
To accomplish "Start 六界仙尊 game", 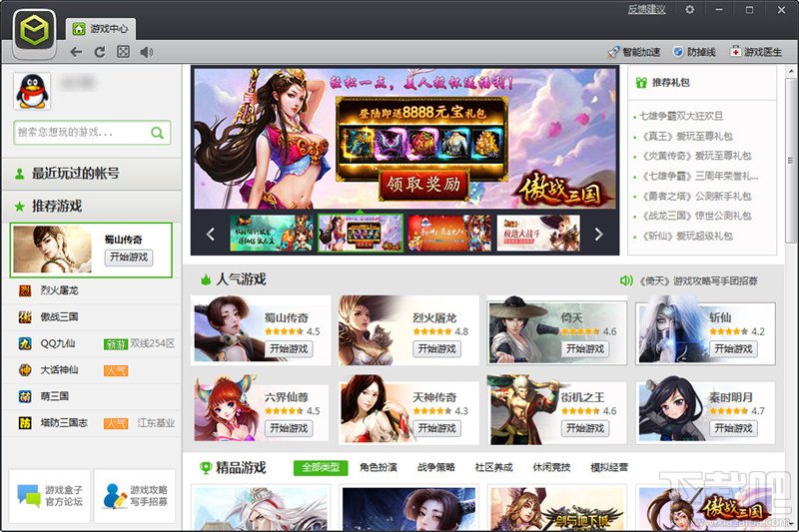I will pos(289,428).
